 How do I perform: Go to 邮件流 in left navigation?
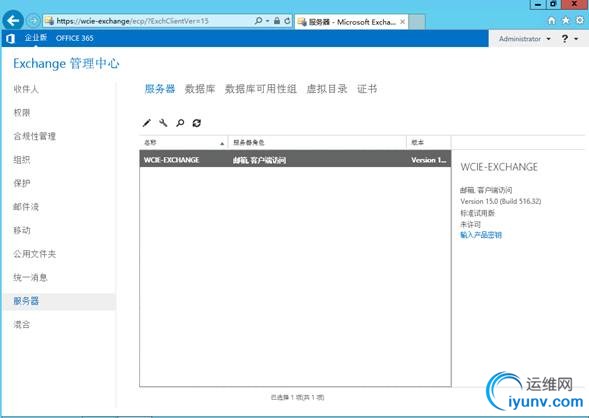(26, 207)
